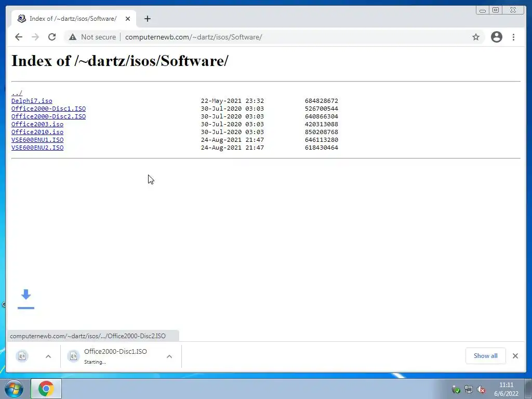532x399 pixels.
Task: Click the first download item's file icon
Action: pyautogui.click(x=22, y=356)
